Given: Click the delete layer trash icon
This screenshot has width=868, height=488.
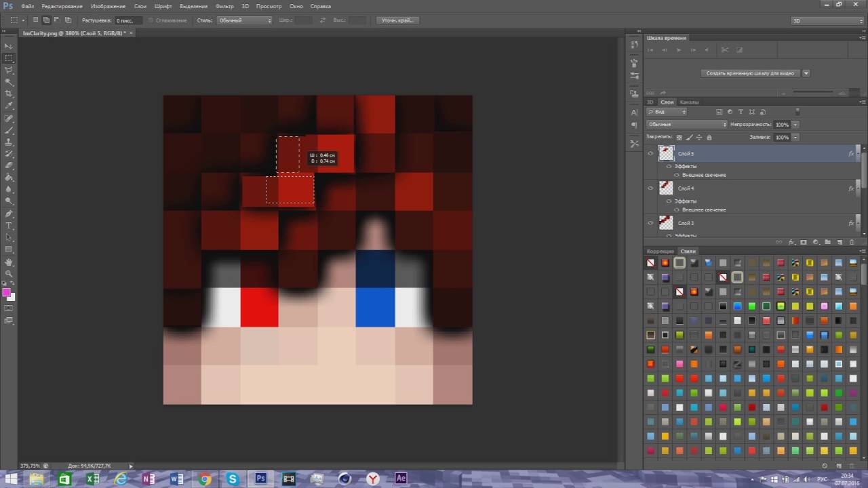Looking at the screenshot, I should 852,242.
